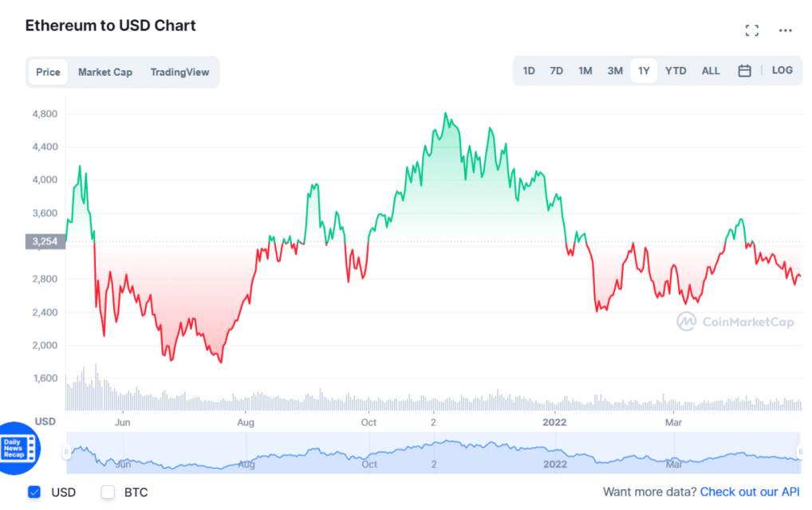Select the Price tab
Screen dimensions: 812x510
[48, 72]
